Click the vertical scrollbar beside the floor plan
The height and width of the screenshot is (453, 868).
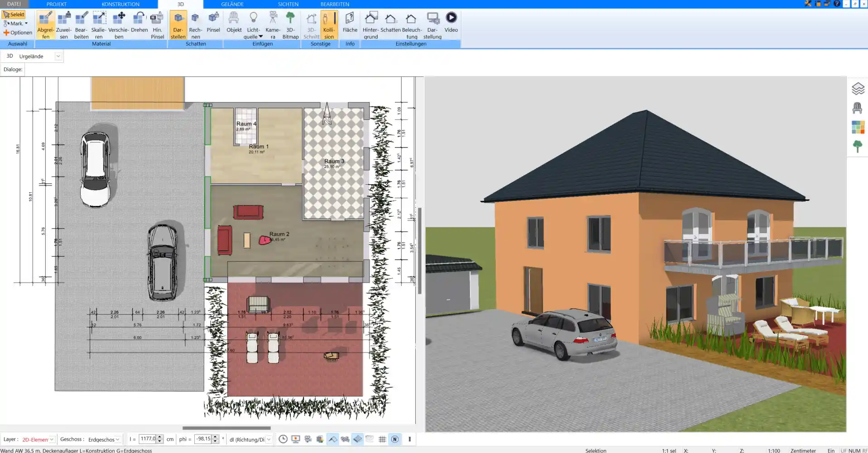point(420,251)
